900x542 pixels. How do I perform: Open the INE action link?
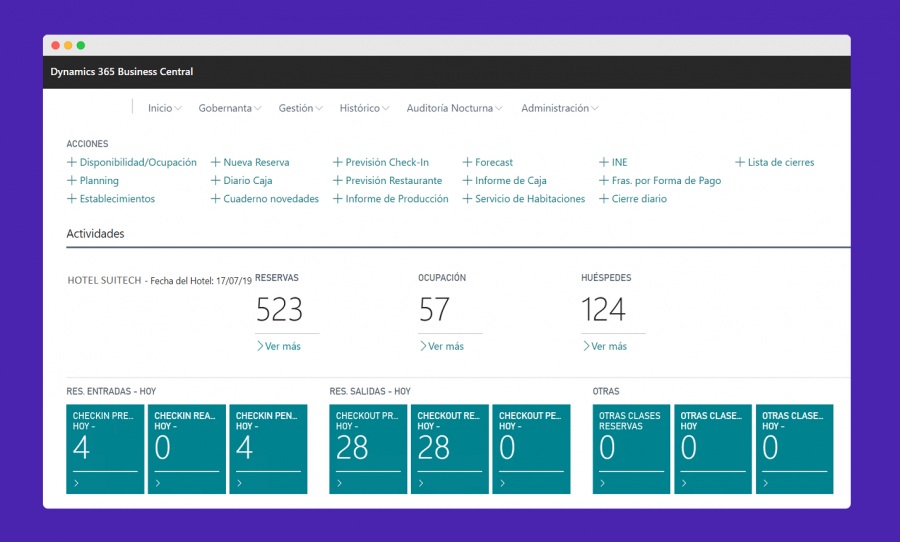619,162
